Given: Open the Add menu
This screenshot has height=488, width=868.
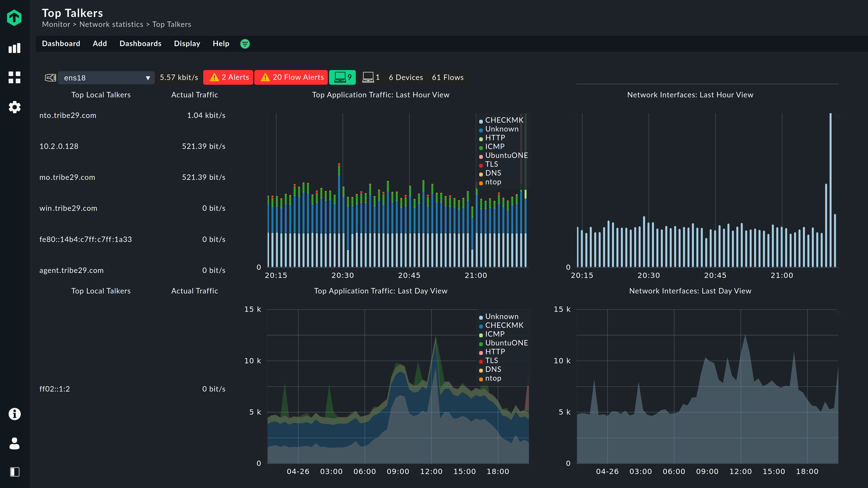Looking at the screenshot, I should pyautogui.click(x=99, y=44).
